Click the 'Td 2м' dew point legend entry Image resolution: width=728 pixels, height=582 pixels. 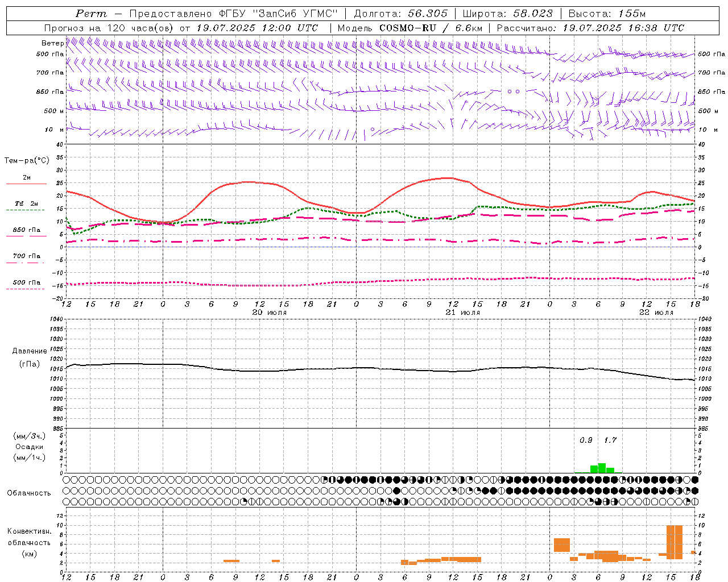(x=26, y=203)
